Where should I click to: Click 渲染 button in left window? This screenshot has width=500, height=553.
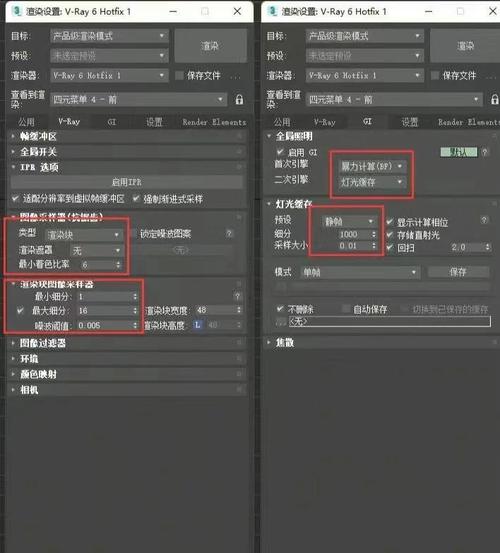(x=211, y=45)
